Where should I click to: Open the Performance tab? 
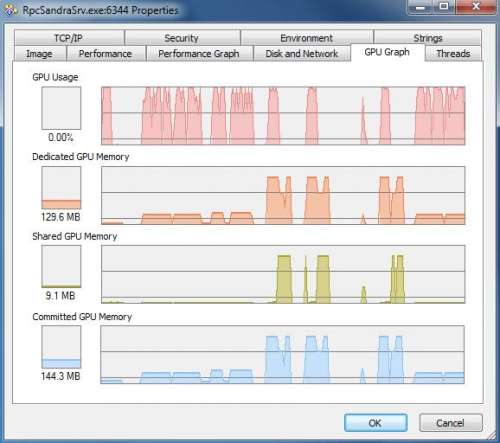click(106, 54)
